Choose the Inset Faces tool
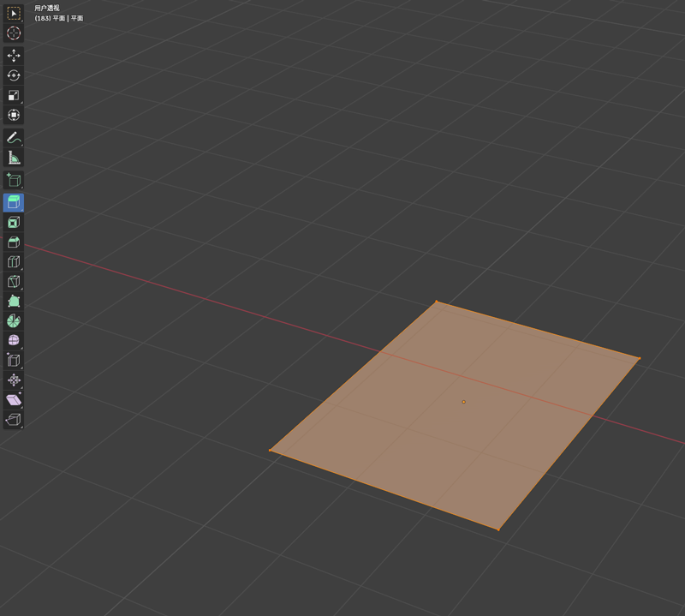Image resolution: width=685 pixels, height=616 pixels. point(14,222)
